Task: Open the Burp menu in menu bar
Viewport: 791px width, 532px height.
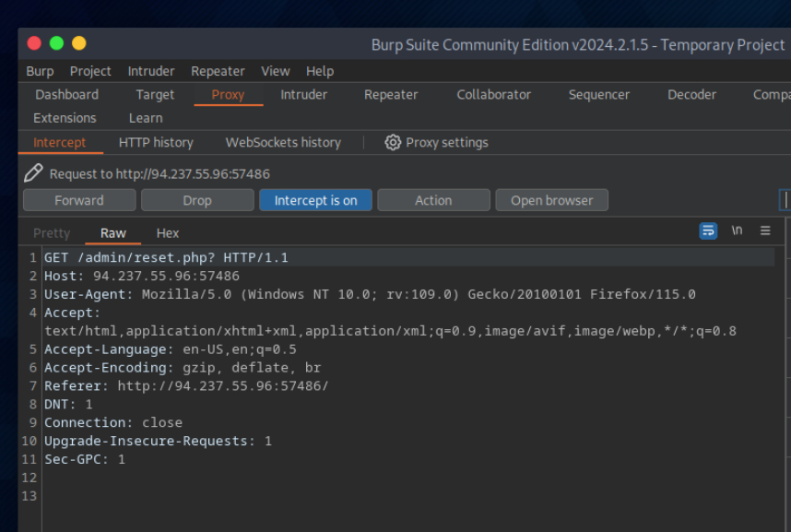Action: pyautogui.click(x=40, y=71)
